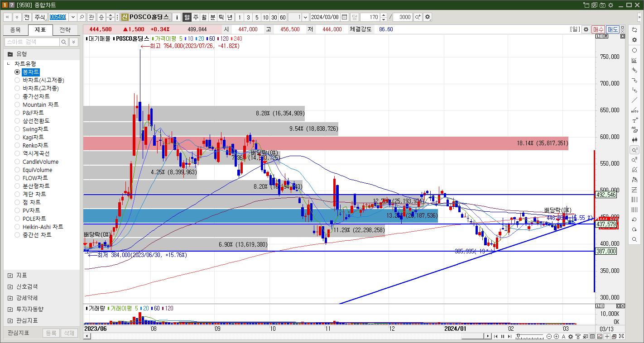The image size is (644, 343).
Task: Click the 전 button in top toolbar
Action: 27,17
